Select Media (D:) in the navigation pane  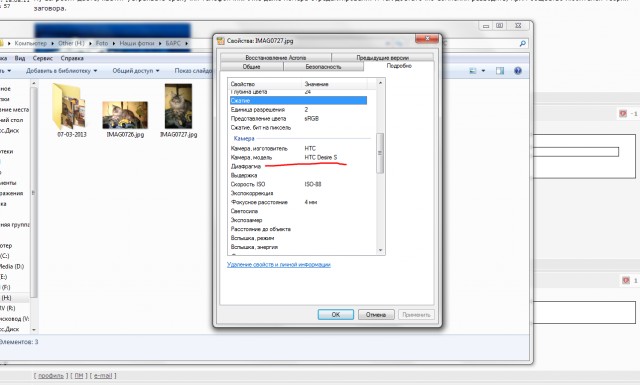point(12,266)
